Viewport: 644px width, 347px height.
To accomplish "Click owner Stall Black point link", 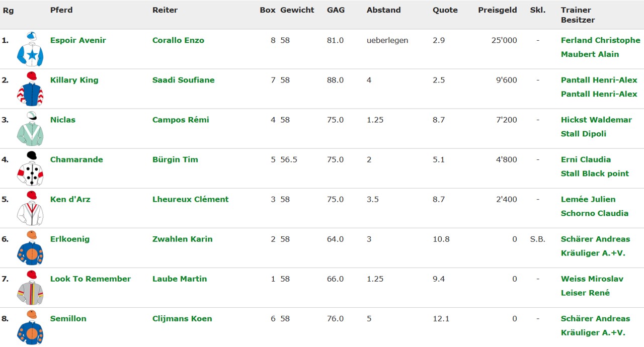I will (595, 173).
